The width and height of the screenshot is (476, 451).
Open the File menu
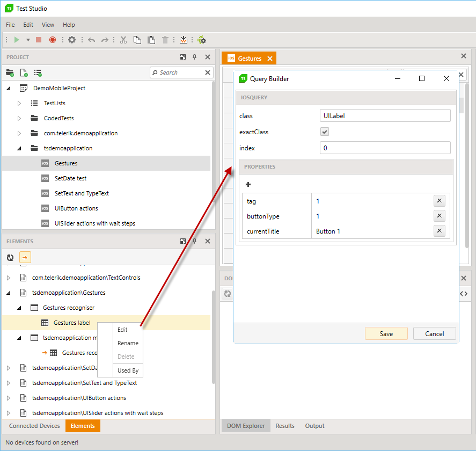click(x=10, y=25)
